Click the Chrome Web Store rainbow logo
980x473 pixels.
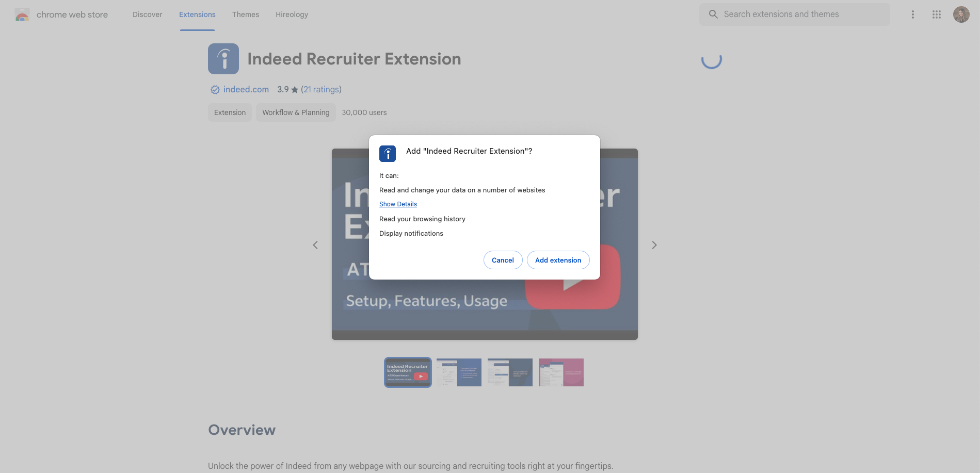coord(22,14)
